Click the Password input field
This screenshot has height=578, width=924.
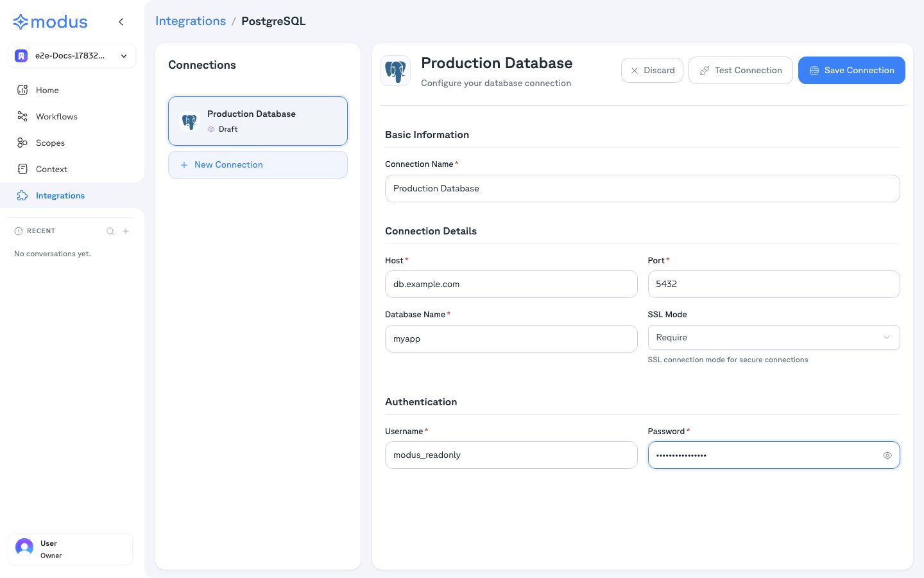774,455
